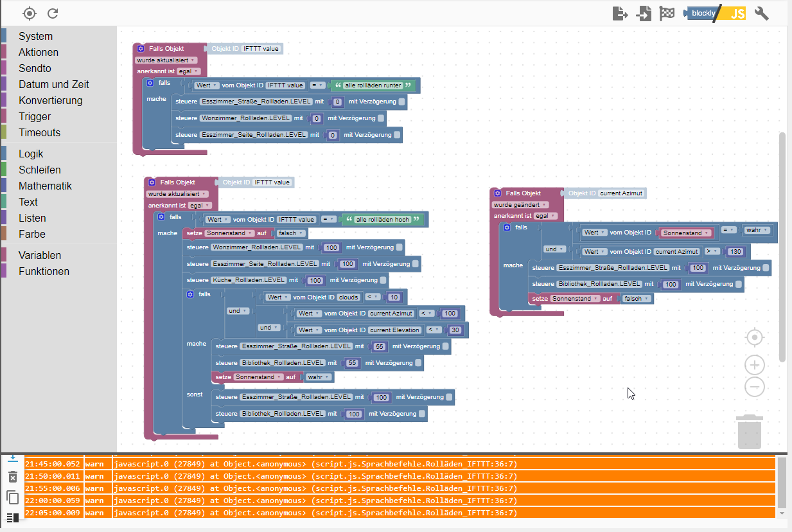Switch editor using blockly/JS toggle
792x532 pixels.
(715, 13)
